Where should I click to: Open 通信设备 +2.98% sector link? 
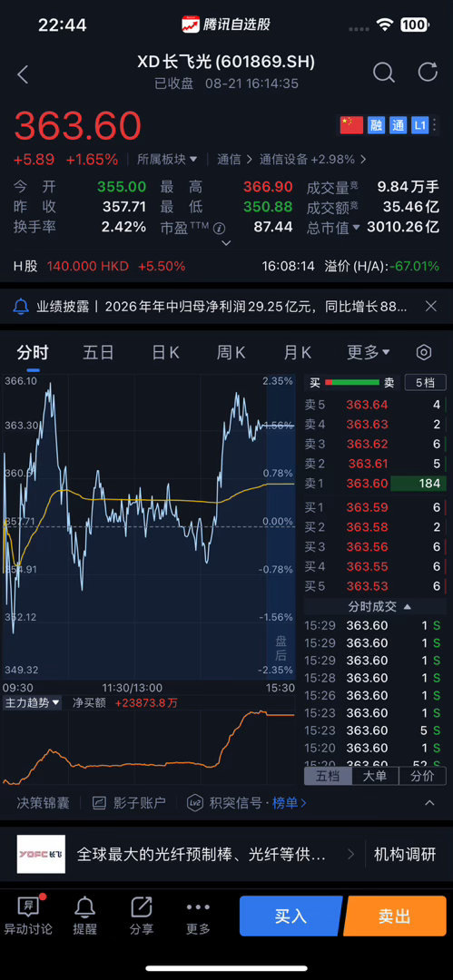point(311,160)
